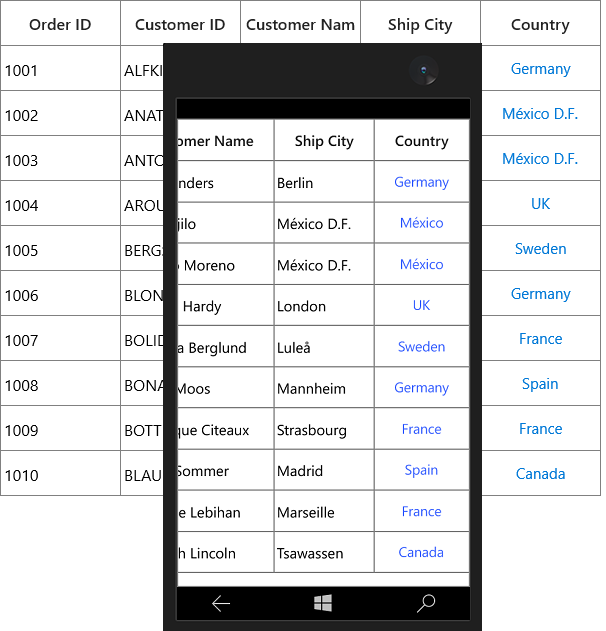Select the 1003 order ID cell

tap(60, 158)
